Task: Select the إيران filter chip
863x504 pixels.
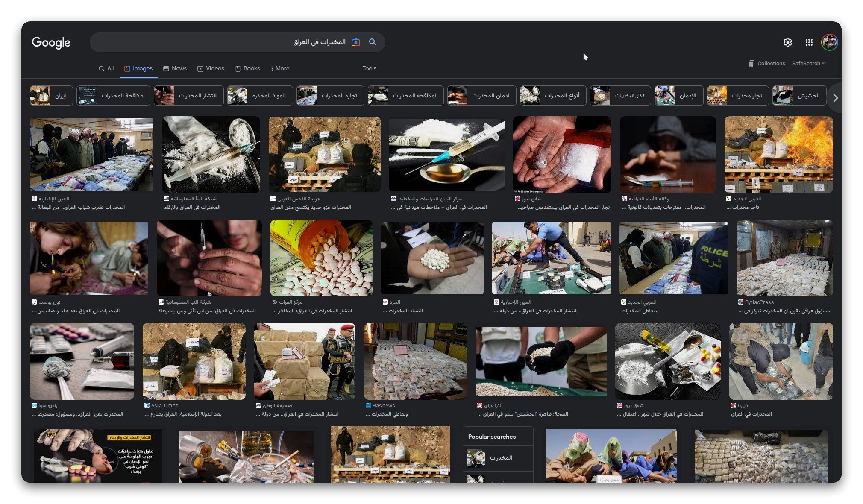Action: 51,96
